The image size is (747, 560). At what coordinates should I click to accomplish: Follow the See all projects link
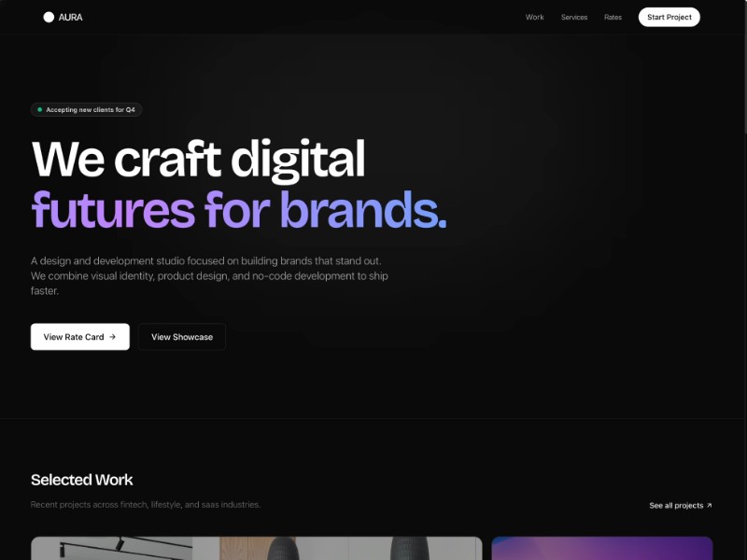(676, 506)
